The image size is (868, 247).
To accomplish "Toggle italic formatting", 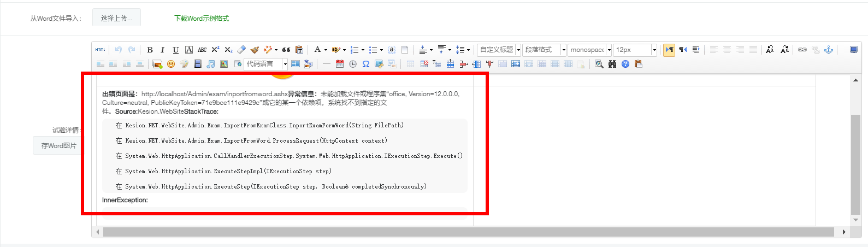I will pyautogui.click(x=162, y=50).
